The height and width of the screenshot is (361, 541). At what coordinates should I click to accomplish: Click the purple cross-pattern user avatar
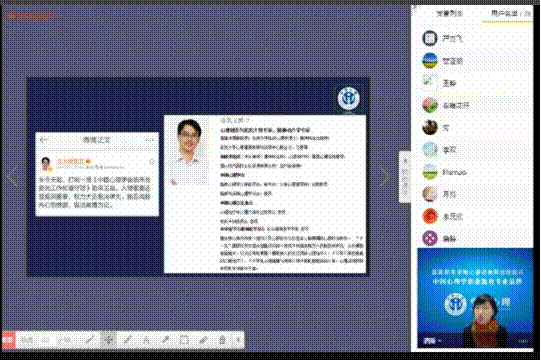pyautogui.click(x=430, y=238)
